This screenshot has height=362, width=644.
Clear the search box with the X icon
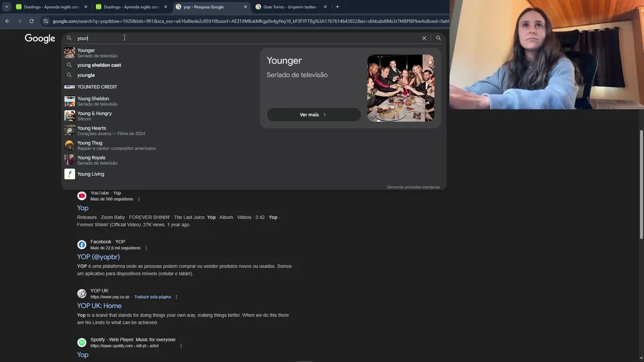(x=424, y=38)
